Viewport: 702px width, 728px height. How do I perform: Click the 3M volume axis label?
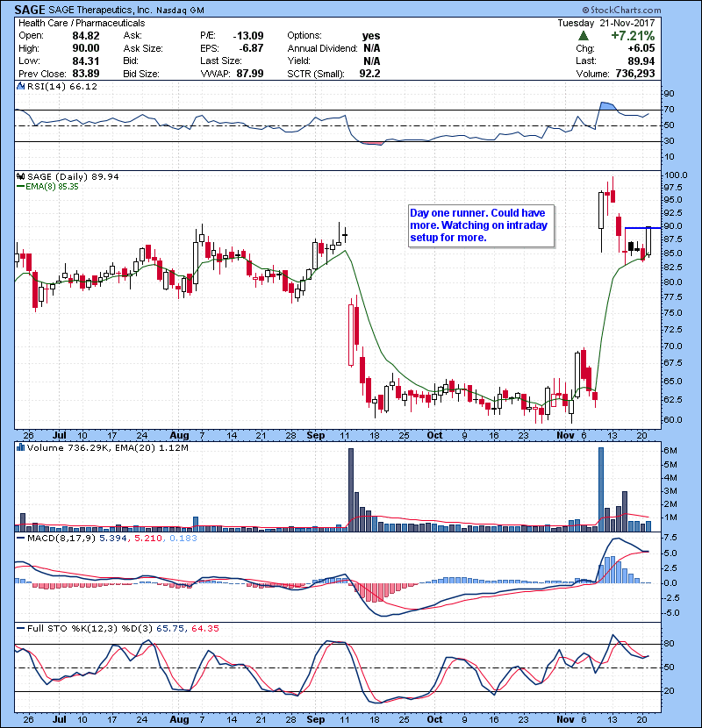click(670, 491)
